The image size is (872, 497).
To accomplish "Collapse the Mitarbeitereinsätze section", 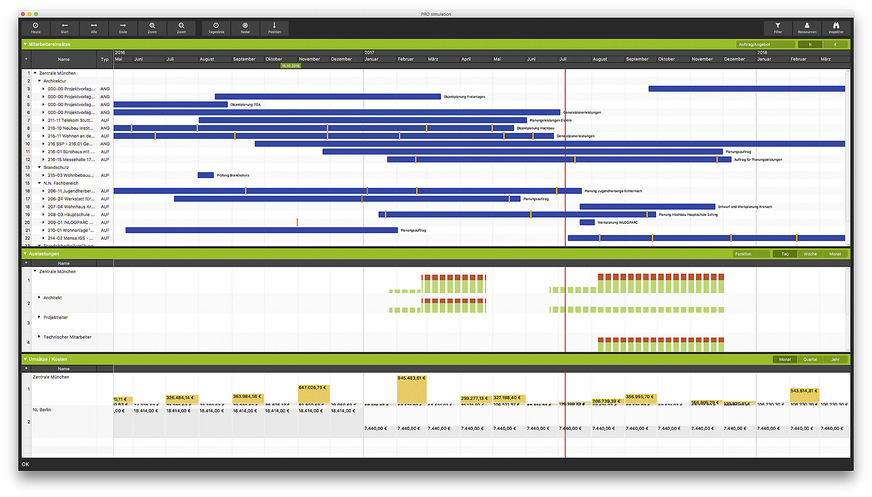I will pos(25,45).
